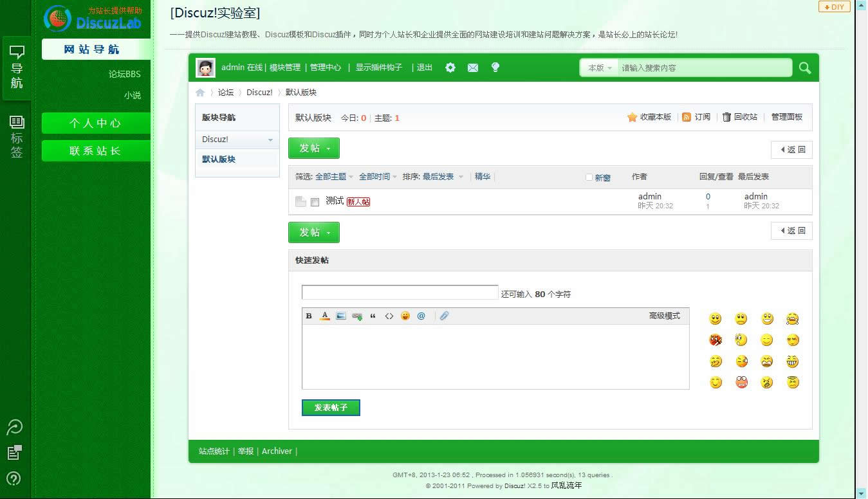Click the DiscuzLab logo

pyautogui.click(x=93, y=18)
